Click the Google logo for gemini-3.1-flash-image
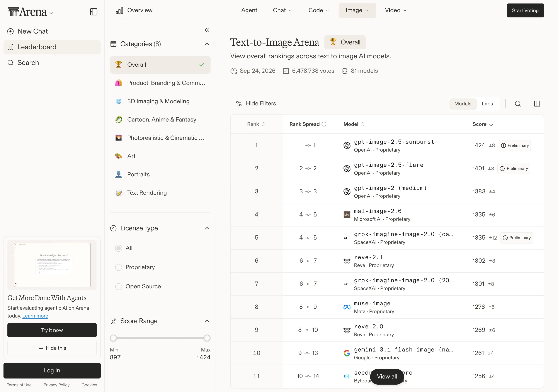This screenshot has height=392, width=558. (347, 353)
